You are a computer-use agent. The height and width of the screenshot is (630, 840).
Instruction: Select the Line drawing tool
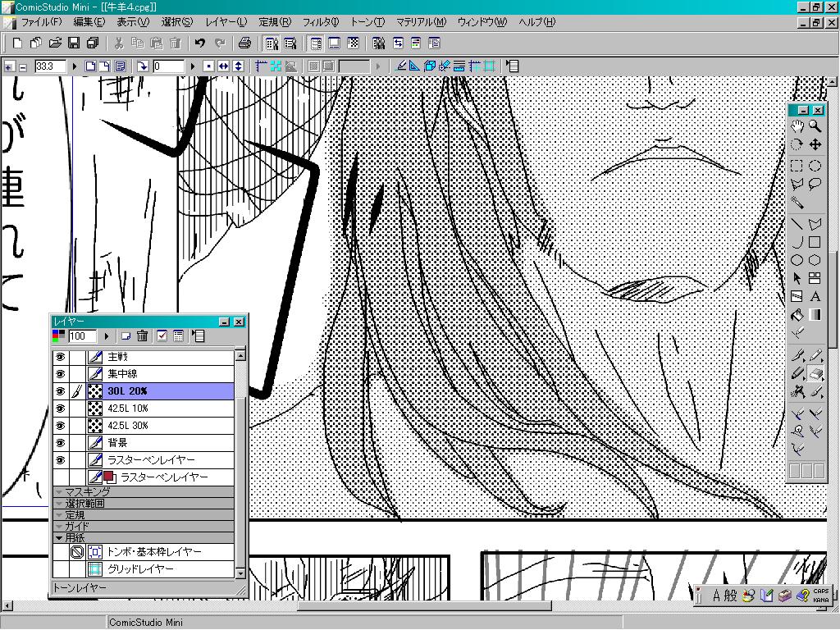click(x=797, y=224)
